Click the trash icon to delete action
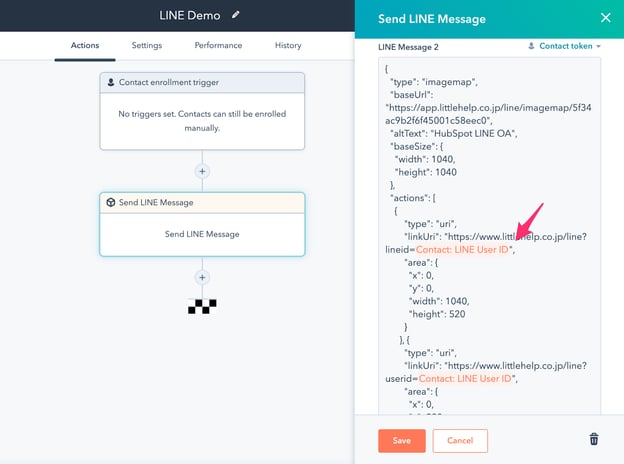The image size is (624, 464). 593,439
